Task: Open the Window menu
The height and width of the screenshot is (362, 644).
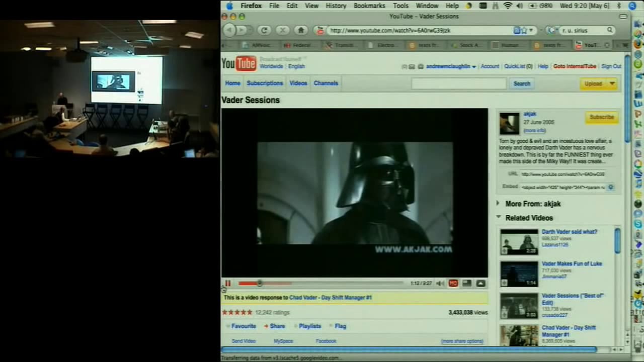Action: point(427,6)
